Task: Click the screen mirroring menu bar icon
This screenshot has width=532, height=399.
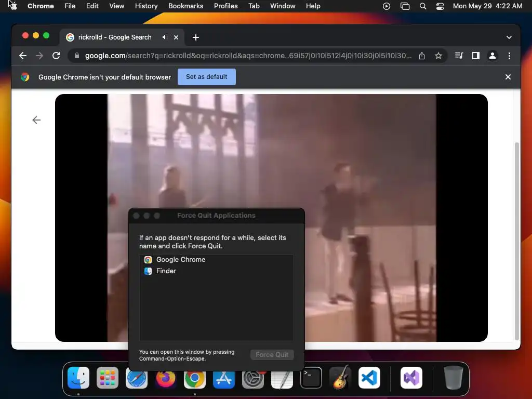Action: (405, 6)
